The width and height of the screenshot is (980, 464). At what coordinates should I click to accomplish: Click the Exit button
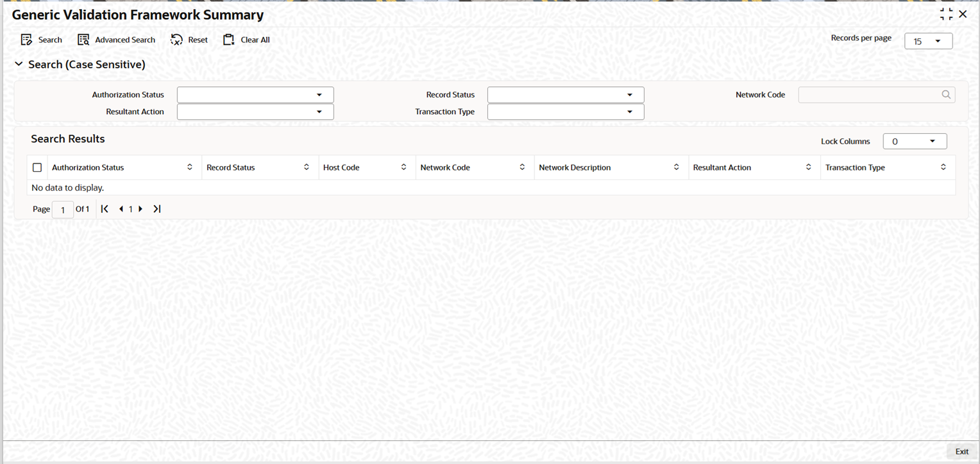pyautogui.click(x=961, y=452)
